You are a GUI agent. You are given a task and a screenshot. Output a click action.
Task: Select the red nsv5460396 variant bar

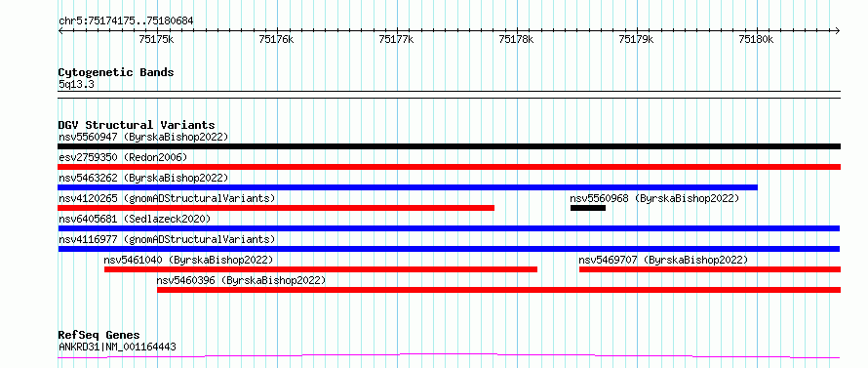point(498,290)
